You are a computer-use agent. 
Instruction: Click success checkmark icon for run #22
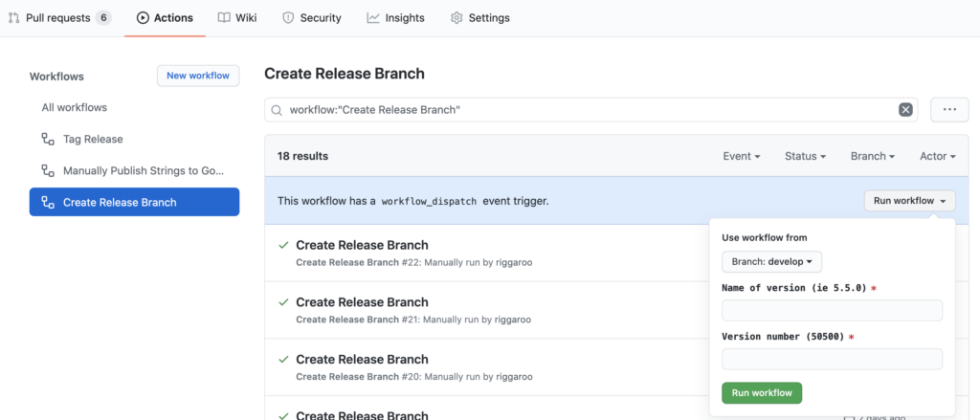[283, 245]
